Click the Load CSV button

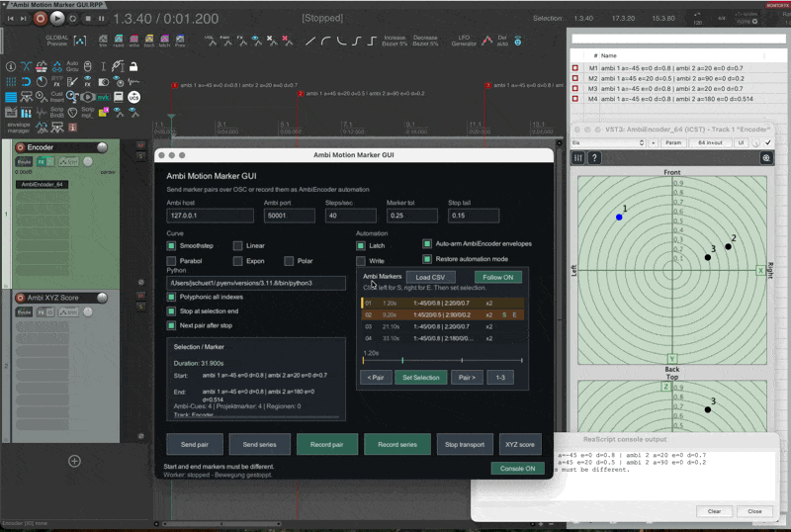[x=430, y=277]
